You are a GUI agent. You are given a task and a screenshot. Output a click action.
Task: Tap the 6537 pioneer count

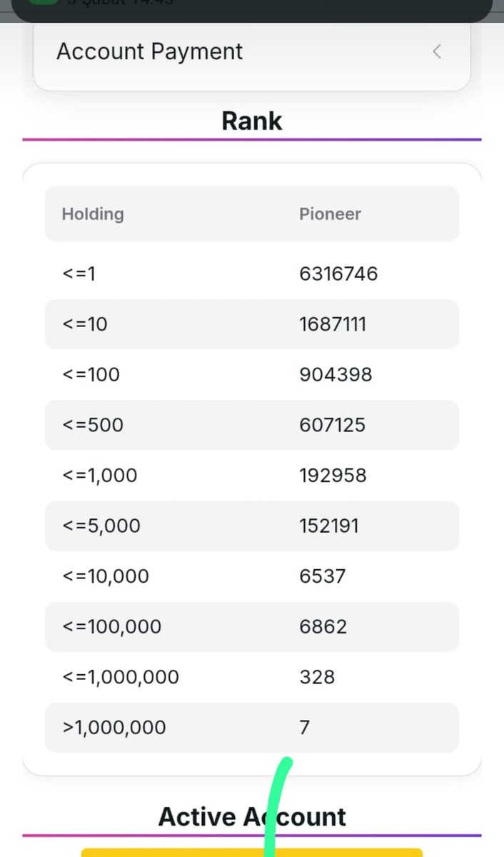322,576
